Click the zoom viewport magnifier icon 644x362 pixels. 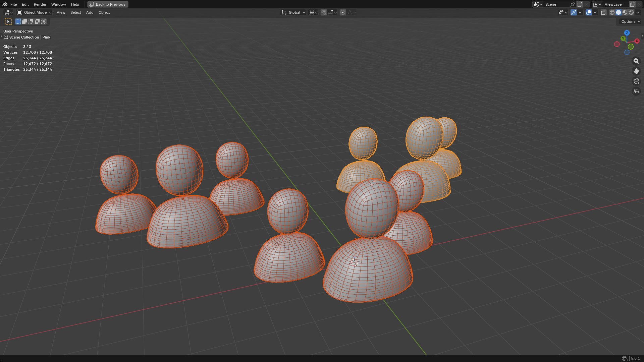pos(636,61)
